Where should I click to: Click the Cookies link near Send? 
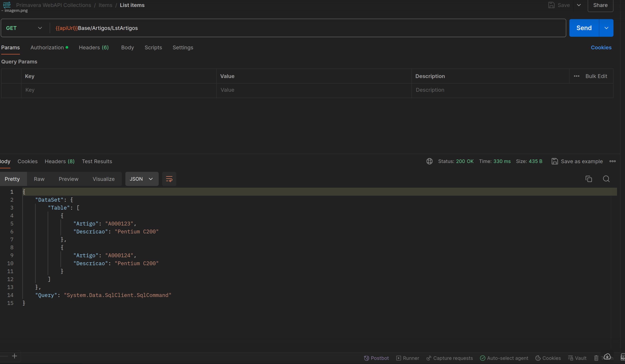click(601, 47)
